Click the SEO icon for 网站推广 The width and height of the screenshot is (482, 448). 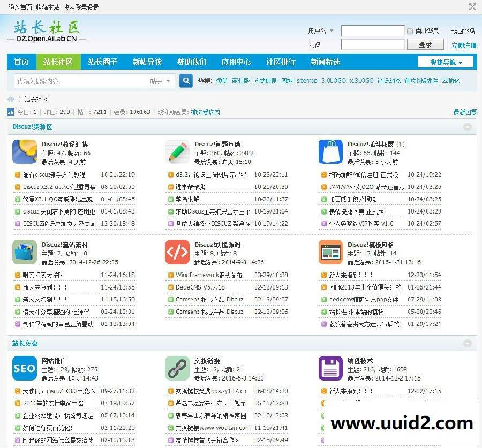point(24,368)
